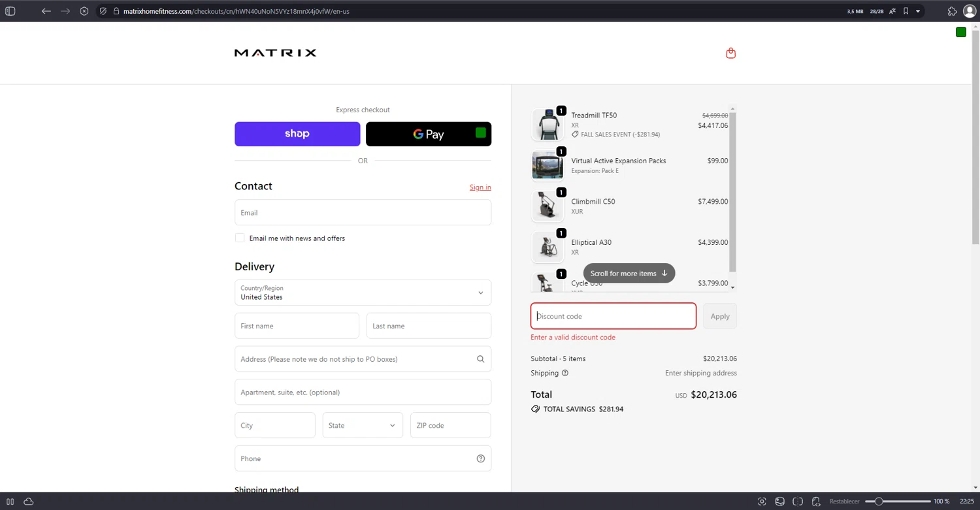Stop loading with the X button

(x=84, y=11)
